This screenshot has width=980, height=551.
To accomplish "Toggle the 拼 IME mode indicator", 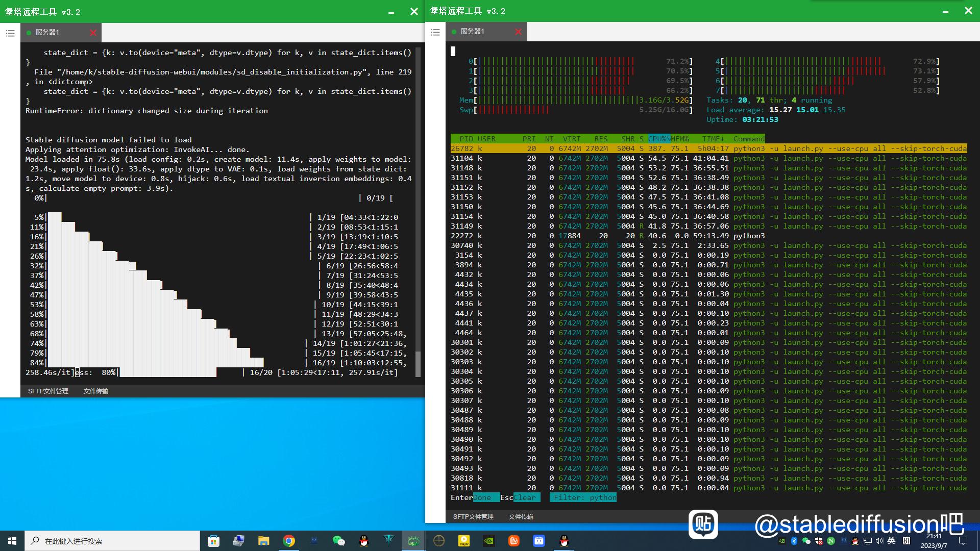I will pyautogui.click(x=906, y=541).
